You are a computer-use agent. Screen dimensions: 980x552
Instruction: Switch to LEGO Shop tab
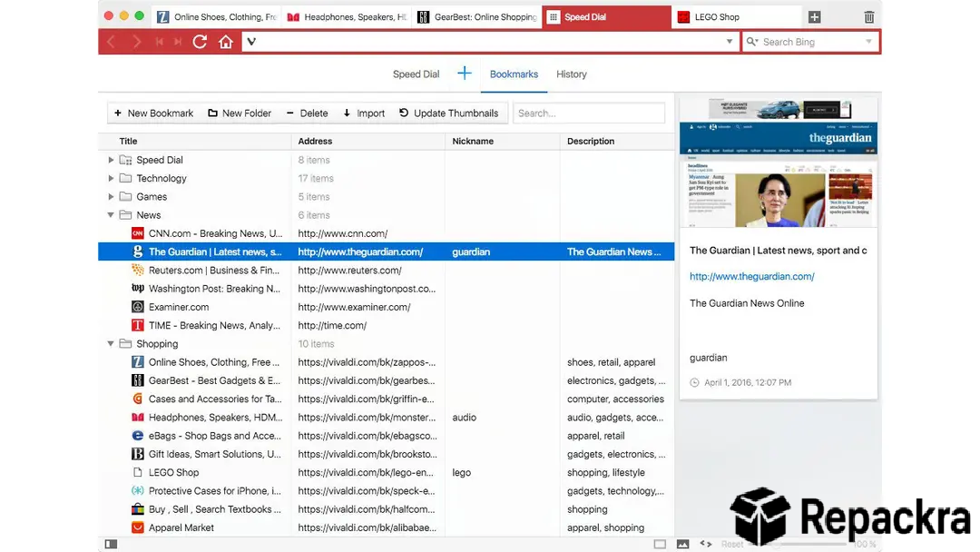pos(736,17)
